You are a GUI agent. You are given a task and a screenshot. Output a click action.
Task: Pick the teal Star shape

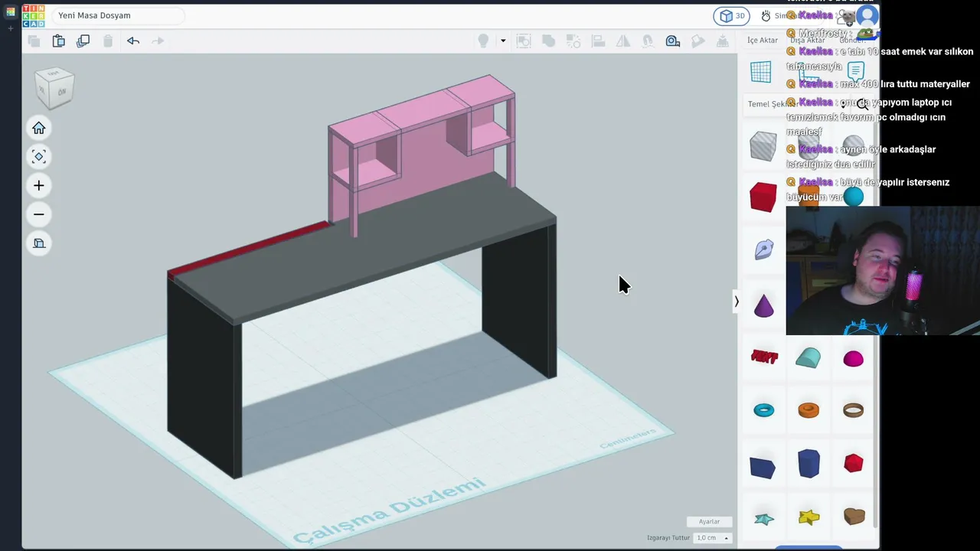point(764,519)
